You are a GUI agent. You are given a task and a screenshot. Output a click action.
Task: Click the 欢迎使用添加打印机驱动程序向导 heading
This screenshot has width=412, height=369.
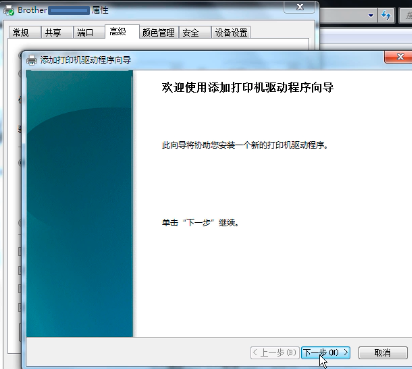pos(247,88)
